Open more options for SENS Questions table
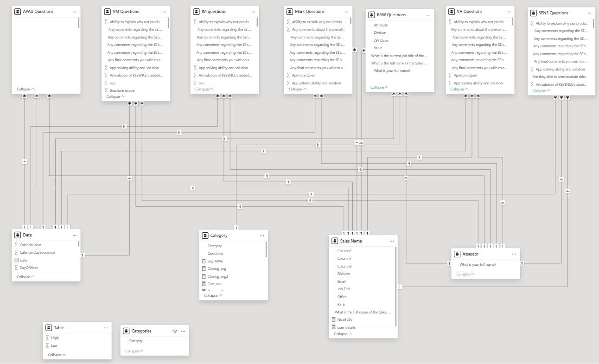599x364 pixels. point(590,13)
